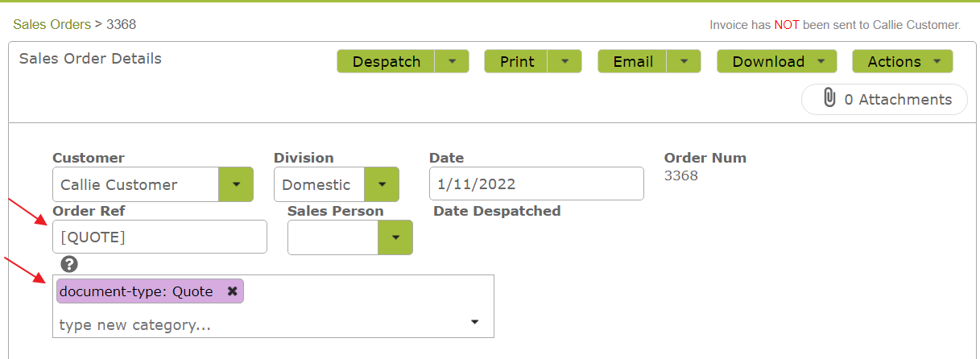Image resolution: width=980 pixels, height=359 pixels.
Task: Expand the Division dropdown list
Action: pos(382,184)
